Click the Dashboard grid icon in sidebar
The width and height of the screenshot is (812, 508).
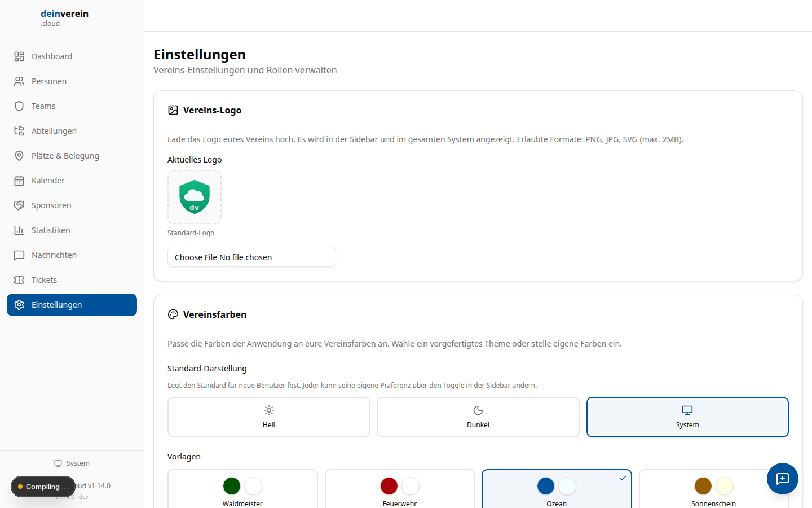tap(19, 56)
